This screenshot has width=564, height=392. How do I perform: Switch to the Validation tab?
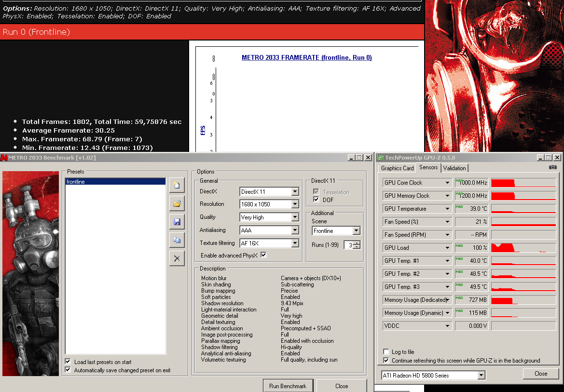coord(454,168)
